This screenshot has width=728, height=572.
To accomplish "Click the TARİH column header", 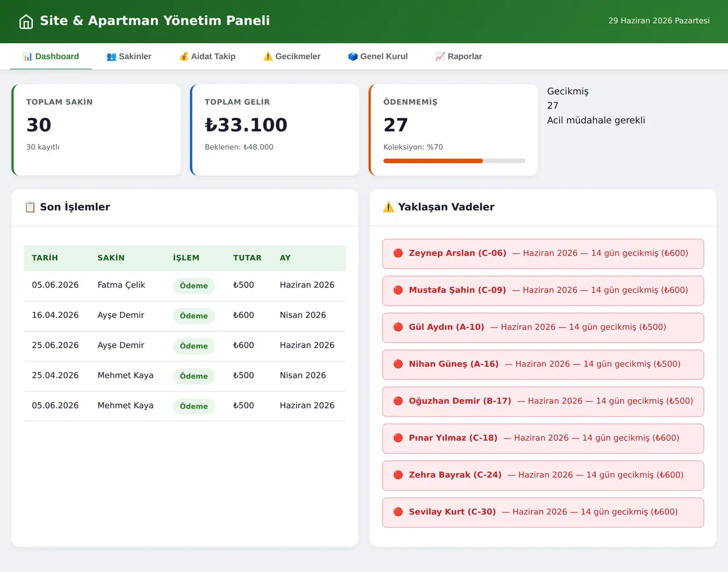I will [x=45, y=258].
